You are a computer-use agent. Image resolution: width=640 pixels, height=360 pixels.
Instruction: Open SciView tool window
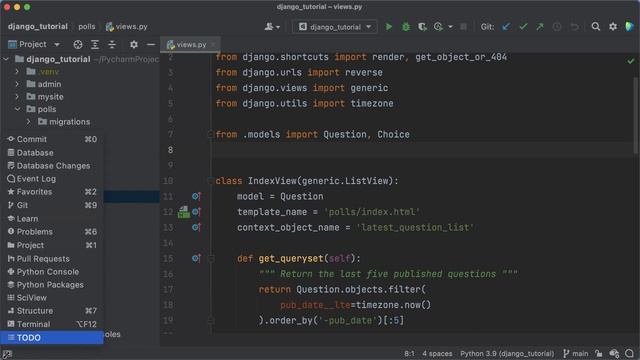(52, 298)
